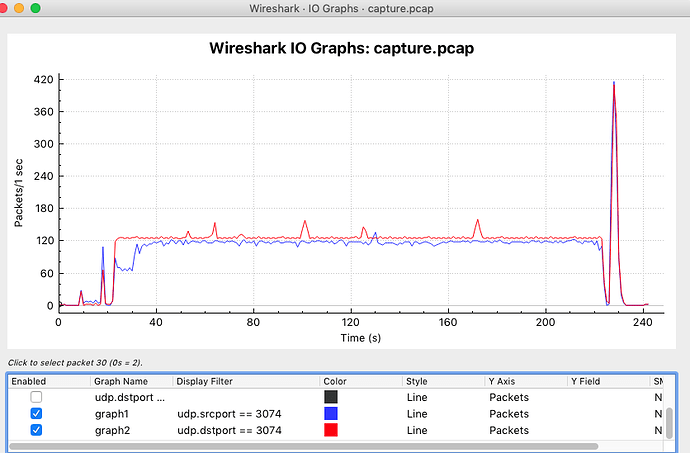Open the black color swatch for udp.dstport row
This screenshot has height=453, width=690.
tap(330, 397)
